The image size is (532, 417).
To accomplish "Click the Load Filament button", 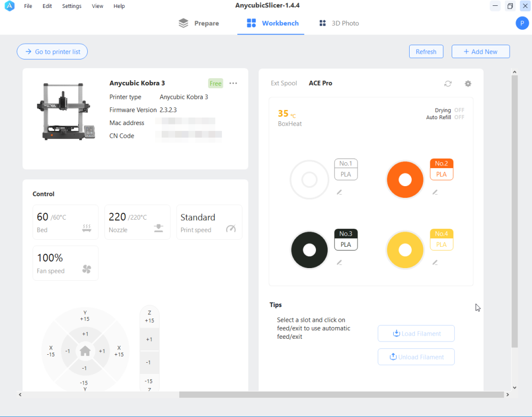I will click(x=417, y=333).
